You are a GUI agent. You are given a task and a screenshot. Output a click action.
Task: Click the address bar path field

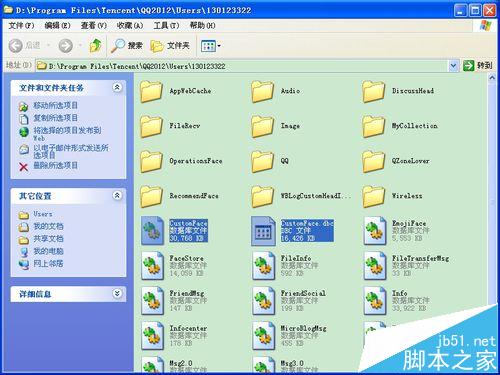242,66
